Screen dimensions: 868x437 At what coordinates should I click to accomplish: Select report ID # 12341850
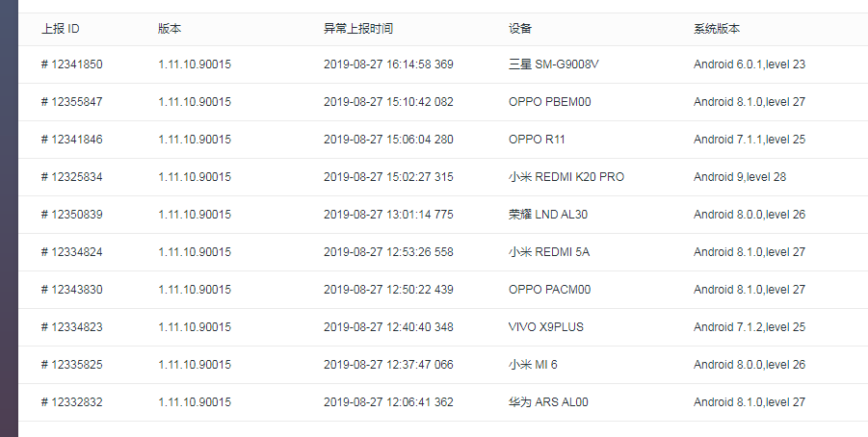[x=71, y=64]
